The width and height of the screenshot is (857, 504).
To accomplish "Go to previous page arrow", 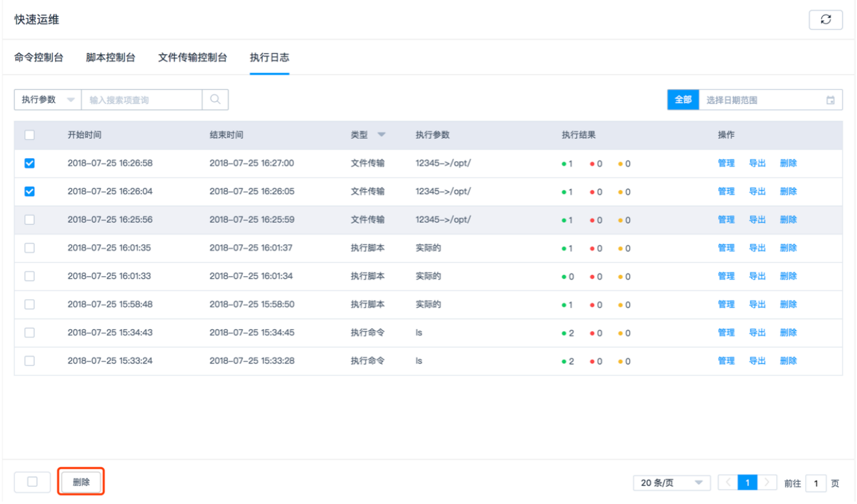I will [x=728, y=482].
